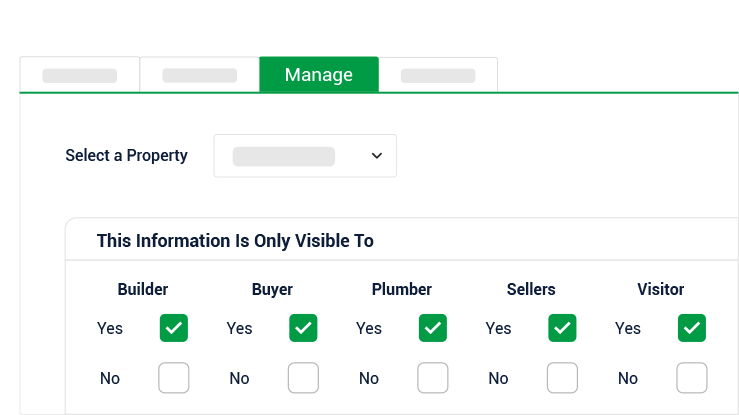Screen dimensions: 739x415
Task: Enable the Sellers No checkbox
Action: point(562,378)
